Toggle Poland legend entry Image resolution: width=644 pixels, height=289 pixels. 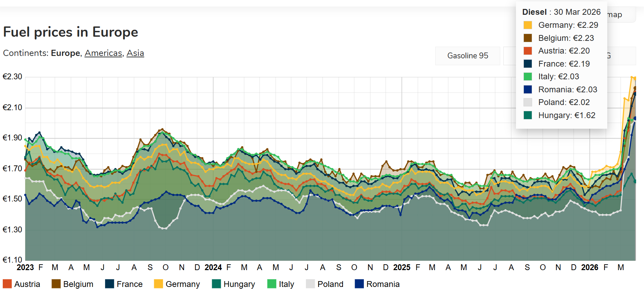pos(325,284)
